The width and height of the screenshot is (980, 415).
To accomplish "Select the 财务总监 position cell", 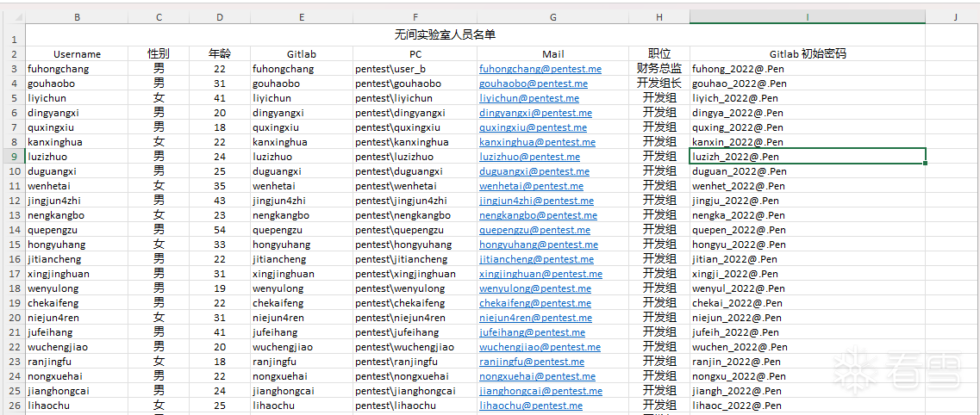I will [659, 69].
